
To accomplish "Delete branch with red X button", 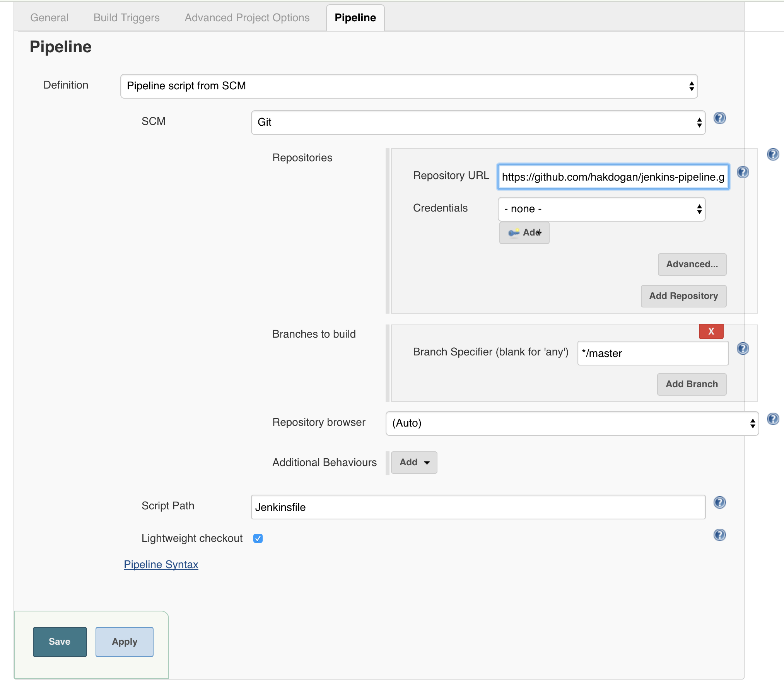I will [711, 331].
